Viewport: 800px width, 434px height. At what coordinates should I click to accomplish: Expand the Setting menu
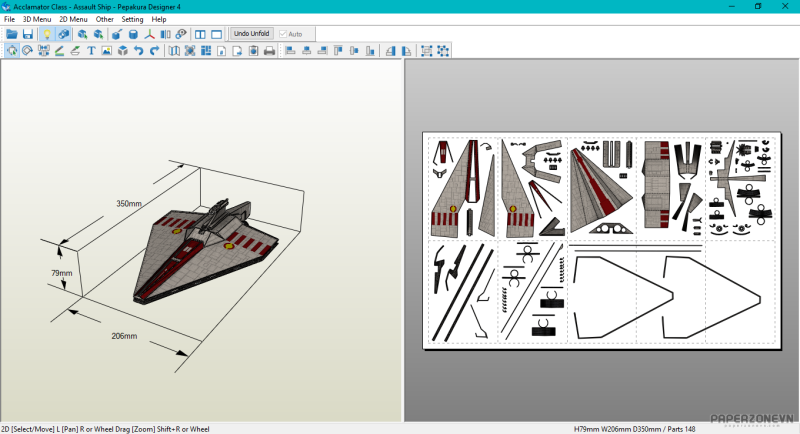click(x=132, y=19)
